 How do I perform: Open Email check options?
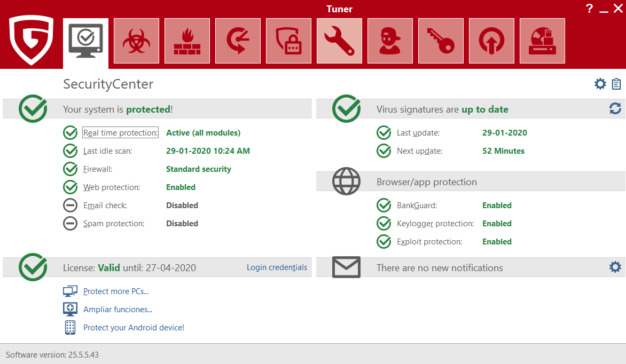coord(105,205)
